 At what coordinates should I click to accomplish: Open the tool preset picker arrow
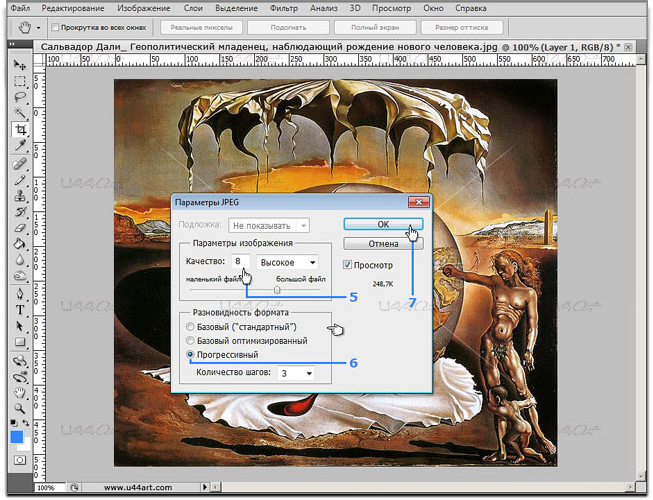click(x=38, y=28)
